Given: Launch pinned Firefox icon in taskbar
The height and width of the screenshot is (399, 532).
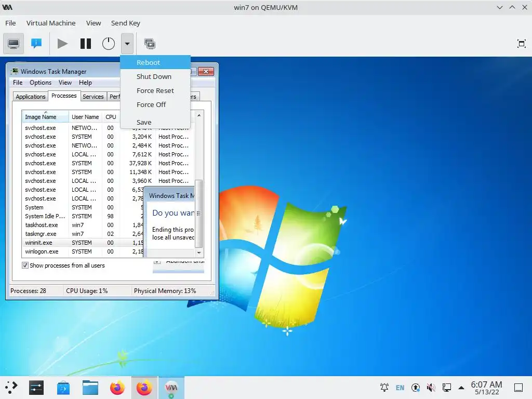Looking at the screenshot, I should (x=117, y=388).
